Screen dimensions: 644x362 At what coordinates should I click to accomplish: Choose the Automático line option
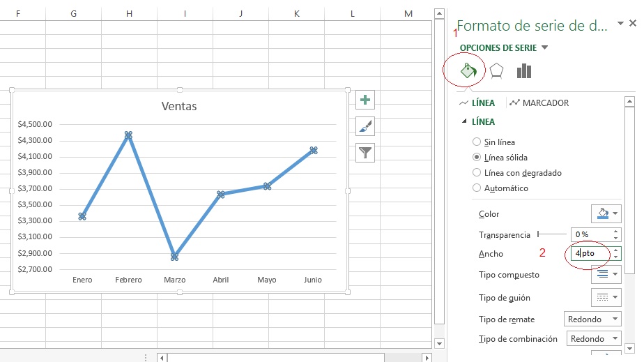click(477, 188)
